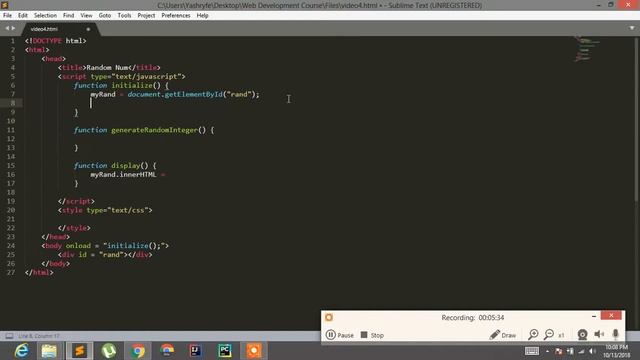Viewport: 640px width, 360px height.
Task: Click the recorder app logo icon
Action: 329,317
